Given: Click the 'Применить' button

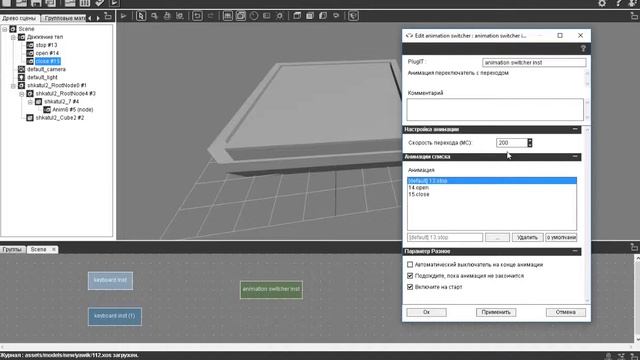Looking at the screenshot, I should pyautogui.click(x=496, y=312).
